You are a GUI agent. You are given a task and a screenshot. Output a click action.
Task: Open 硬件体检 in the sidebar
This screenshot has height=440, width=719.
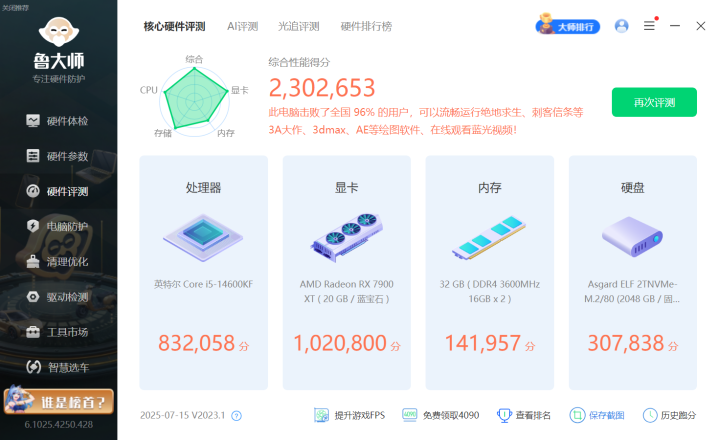tap(58, 121)
